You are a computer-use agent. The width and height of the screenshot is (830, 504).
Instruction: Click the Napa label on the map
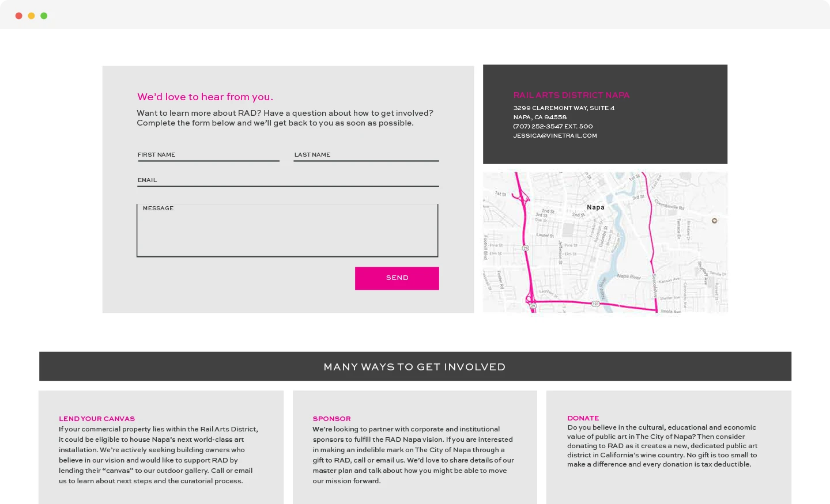(x=595, y=207)
